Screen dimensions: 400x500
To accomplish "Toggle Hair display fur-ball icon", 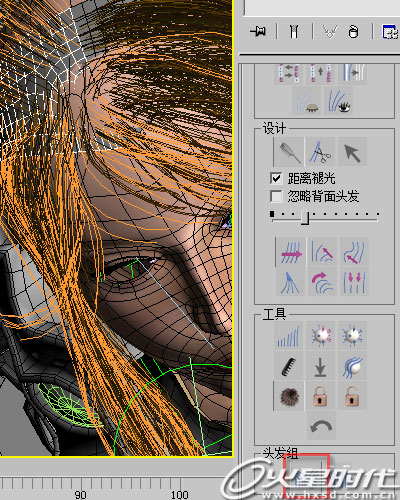I will [288, 396].
